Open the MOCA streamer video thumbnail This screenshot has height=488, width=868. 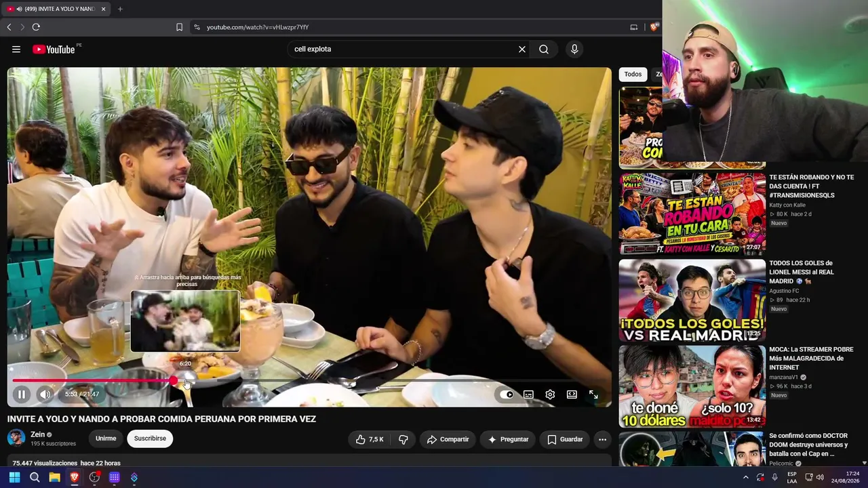pos(692,386)
